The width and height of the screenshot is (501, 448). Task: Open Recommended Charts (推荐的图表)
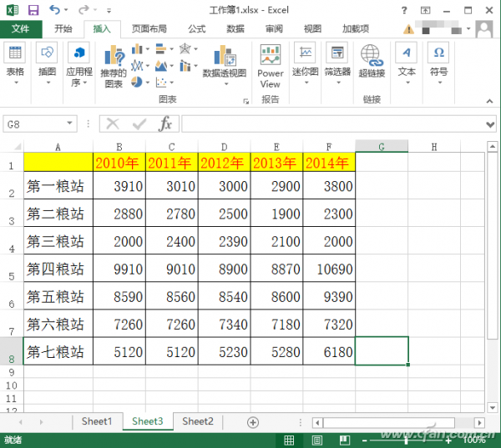pyautogui.click(x=113, y=67)
